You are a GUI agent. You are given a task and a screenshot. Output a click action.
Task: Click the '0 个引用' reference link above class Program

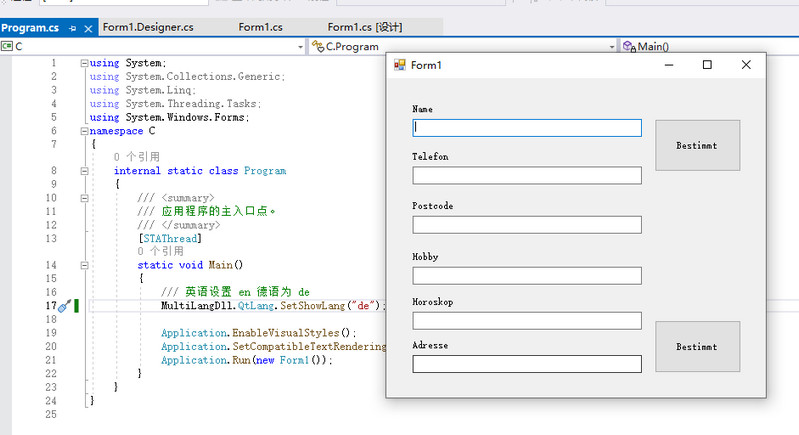137,157
